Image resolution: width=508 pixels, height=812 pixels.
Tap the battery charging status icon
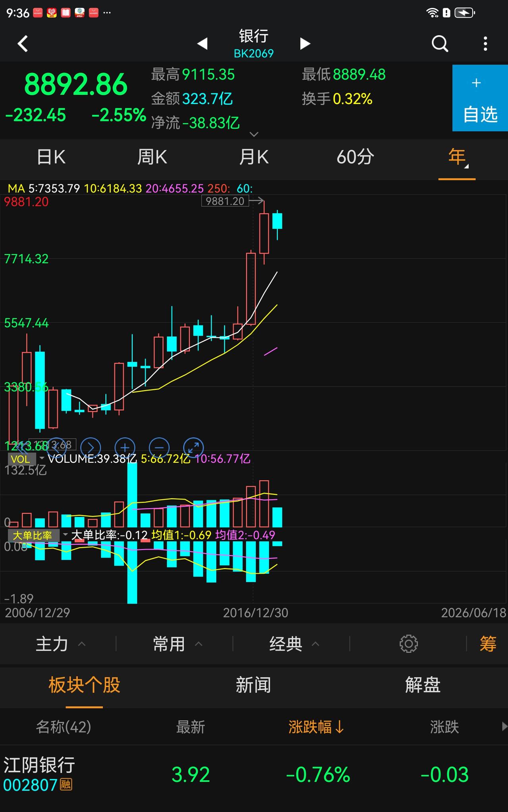[465, 13]
